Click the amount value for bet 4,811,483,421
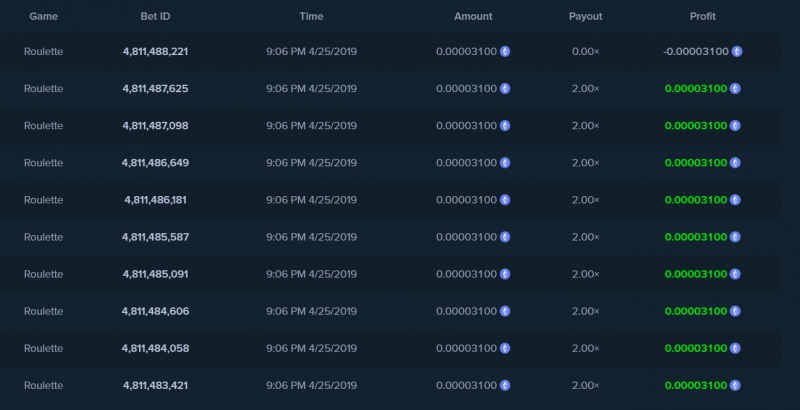This screenshot has height=410, width=800. coord(466,386)
